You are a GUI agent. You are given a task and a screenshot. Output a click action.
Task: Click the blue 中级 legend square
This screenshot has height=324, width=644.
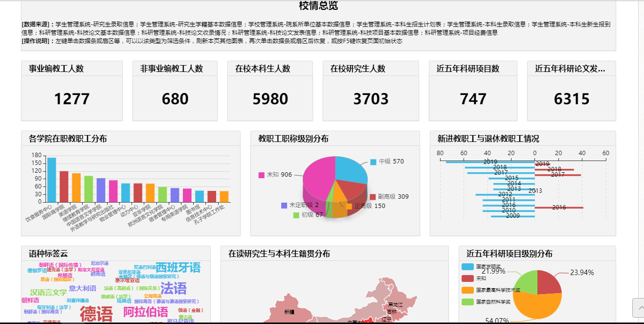pyautogui.click(x=373, y=162)
